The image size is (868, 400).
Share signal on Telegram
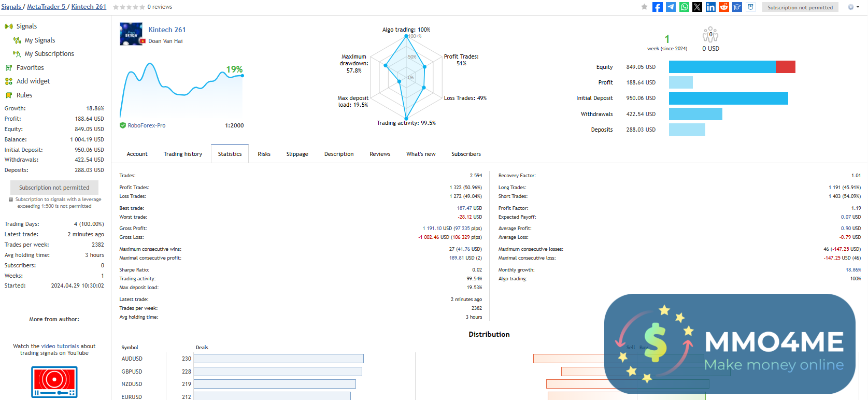coord(671,7)
